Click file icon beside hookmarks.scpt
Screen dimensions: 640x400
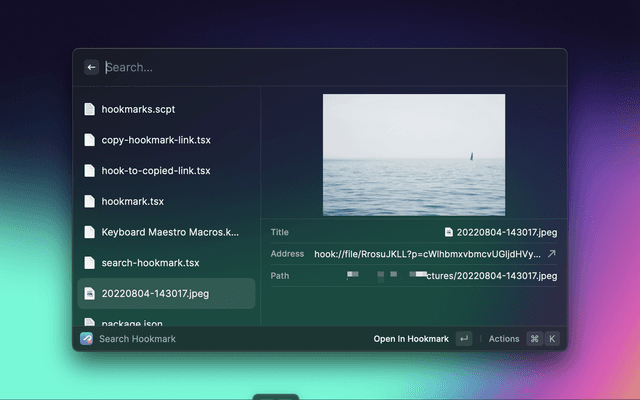89,108
